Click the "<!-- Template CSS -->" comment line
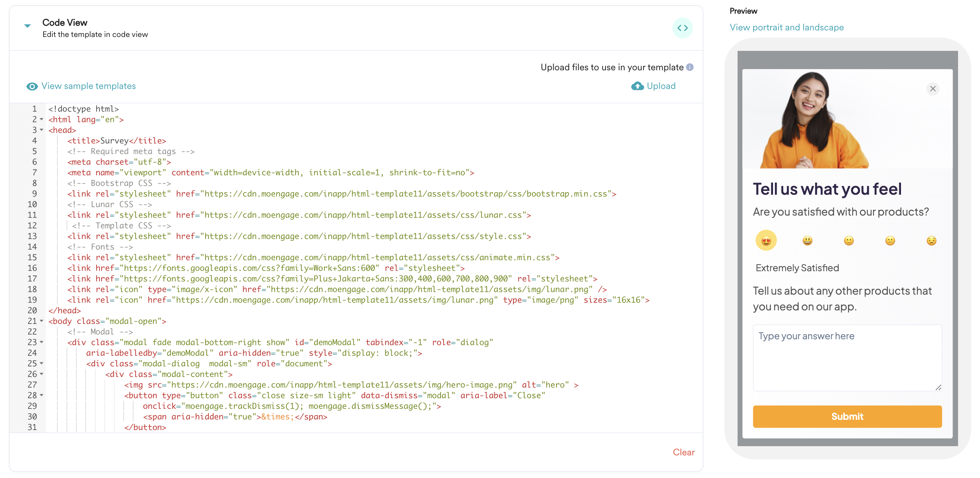The width and height of the screenshot is (980, 478). tap(121, 225)
